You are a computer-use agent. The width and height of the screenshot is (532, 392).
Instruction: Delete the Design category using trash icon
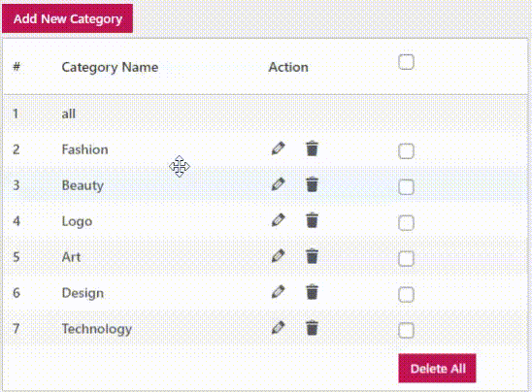click(312, 292)
